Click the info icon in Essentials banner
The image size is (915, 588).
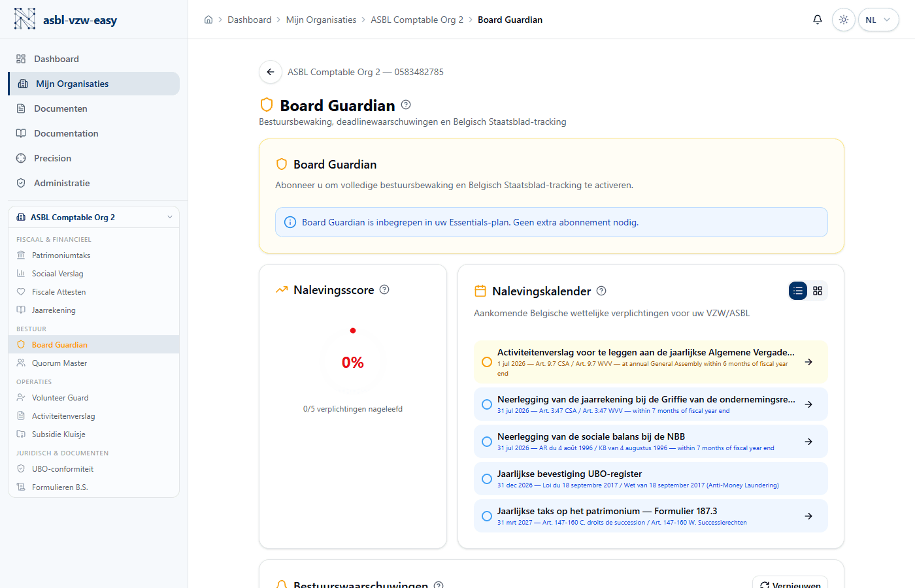pos(290,222)
